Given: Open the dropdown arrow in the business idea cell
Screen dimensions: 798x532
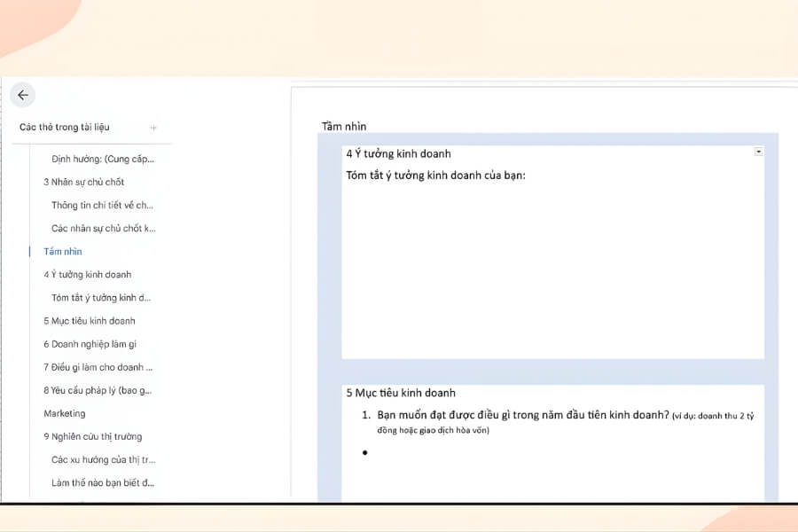Looking at the screenshot, I should click(758, 152).
